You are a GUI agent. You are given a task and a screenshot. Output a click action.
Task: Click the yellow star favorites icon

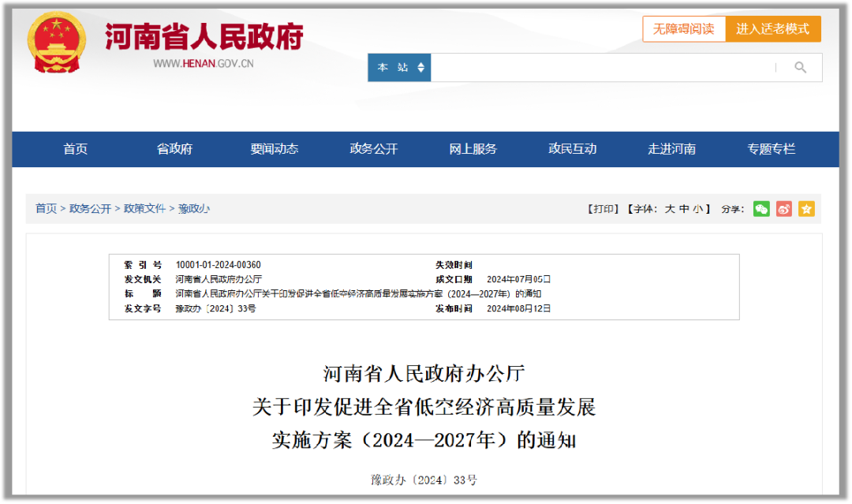pos(806,209)
